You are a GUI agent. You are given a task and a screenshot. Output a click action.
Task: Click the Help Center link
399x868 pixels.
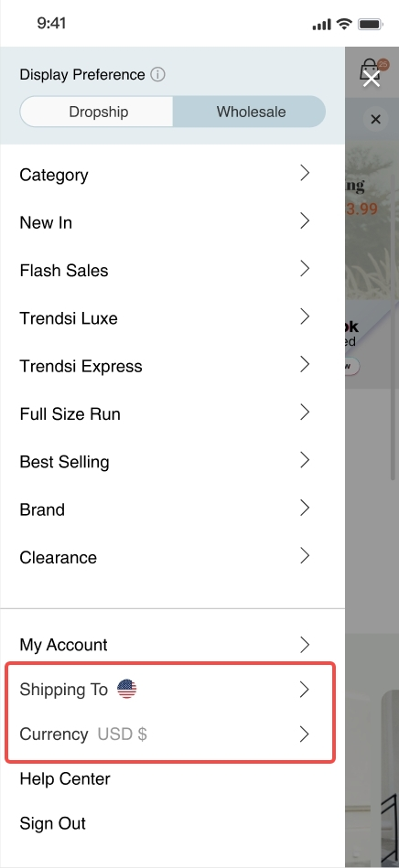(x=65, y=779)
